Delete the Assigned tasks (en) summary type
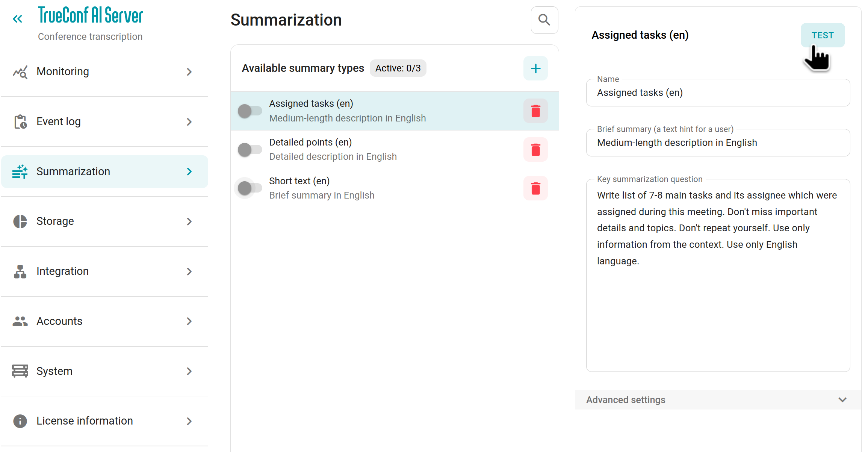The width and height of the screenshot is (868, 452). pyautogui.click(x=535, y=111)
